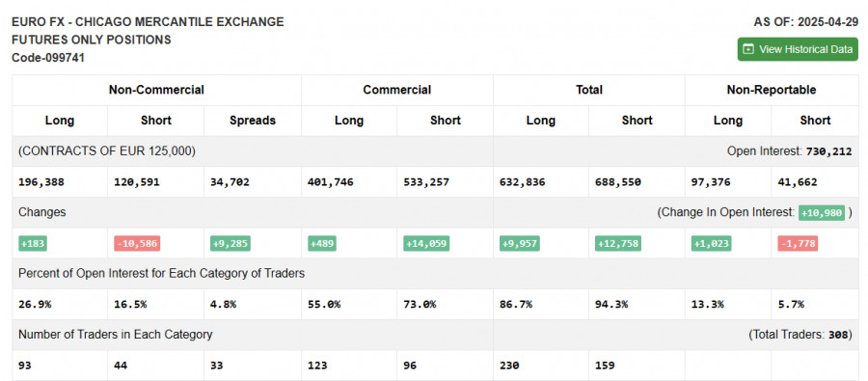
Task: Click the +14,059 commercial short change badge
Action: coord(426,244)
